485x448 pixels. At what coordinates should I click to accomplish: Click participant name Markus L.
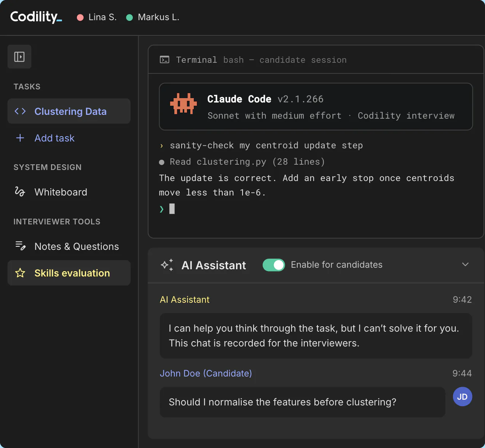click(158, 17)
